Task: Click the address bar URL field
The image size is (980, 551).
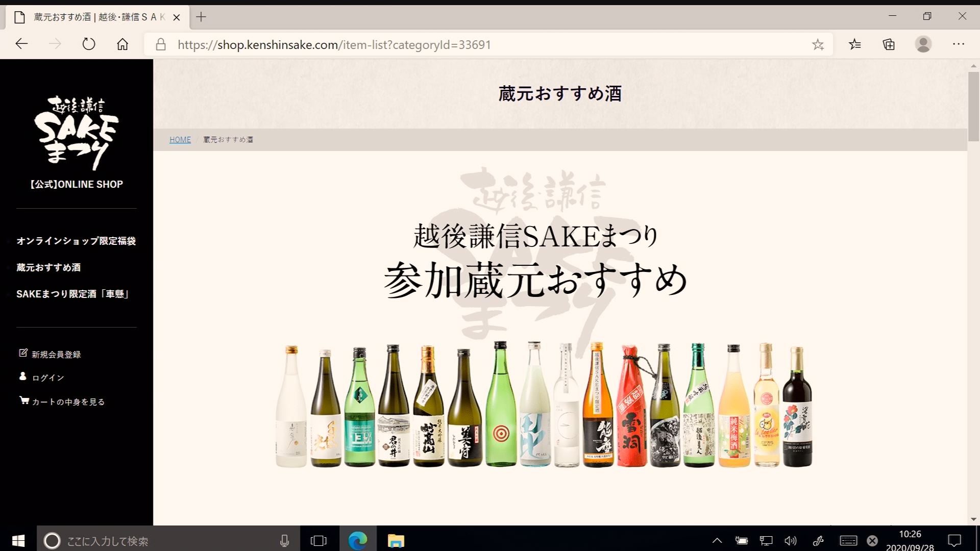Action: pos(487,45)
